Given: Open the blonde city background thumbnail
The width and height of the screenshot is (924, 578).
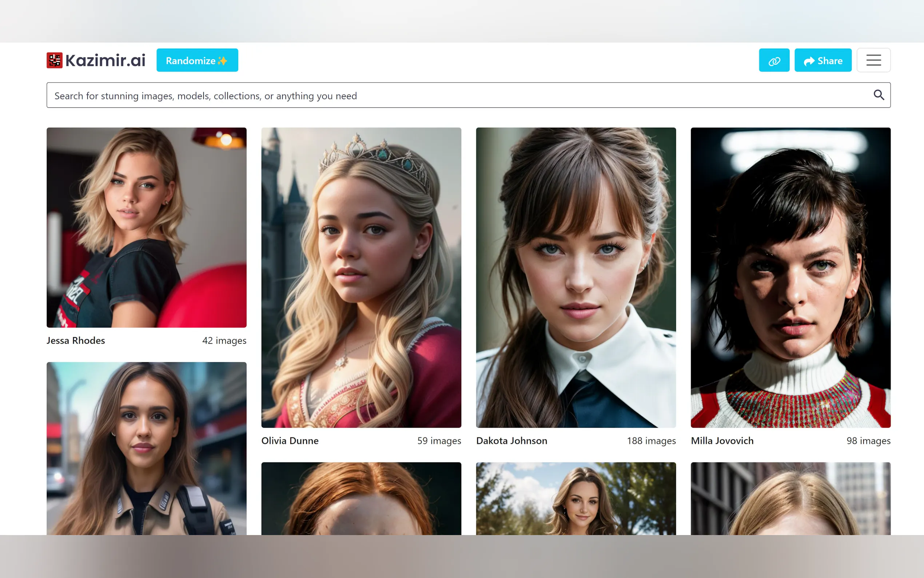Looking at the screenshot, I should pos(790,498).
